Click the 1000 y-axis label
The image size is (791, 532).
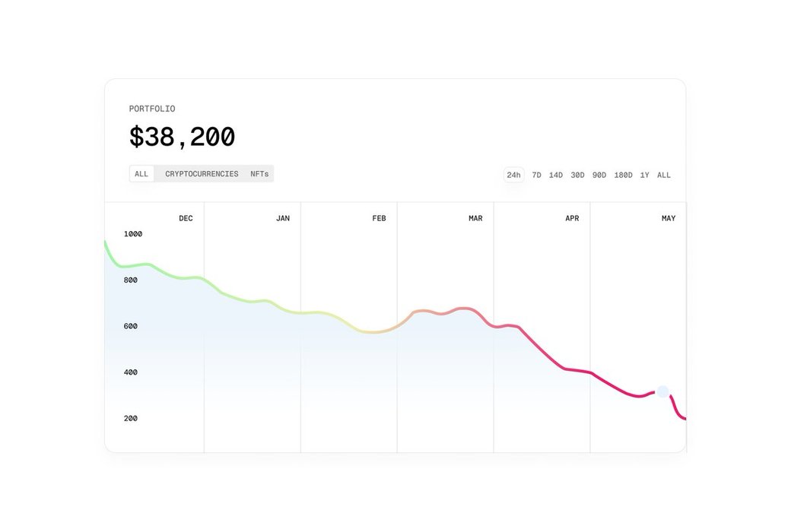point(133,234)
